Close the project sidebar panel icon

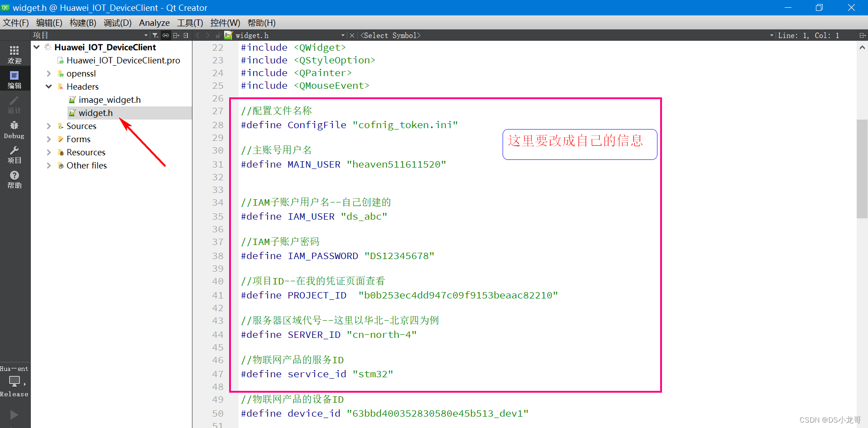[186, 35]
